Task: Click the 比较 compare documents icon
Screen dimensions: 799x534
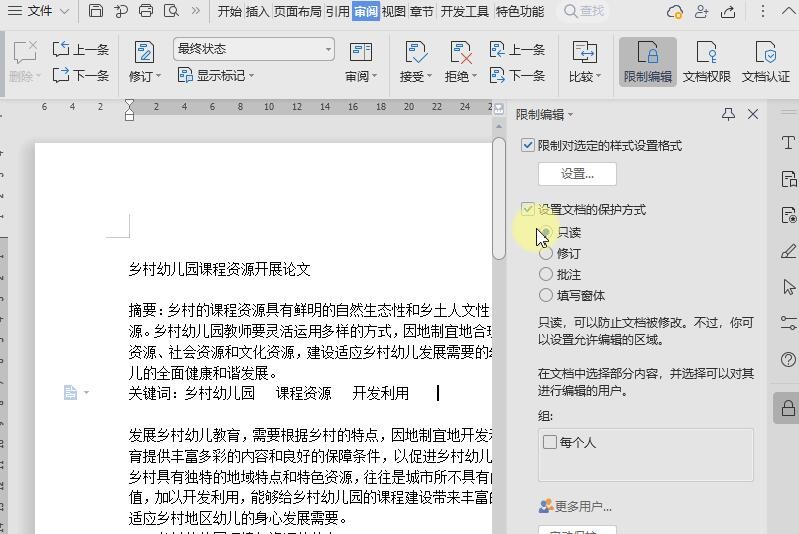Action: pos(584,61)
